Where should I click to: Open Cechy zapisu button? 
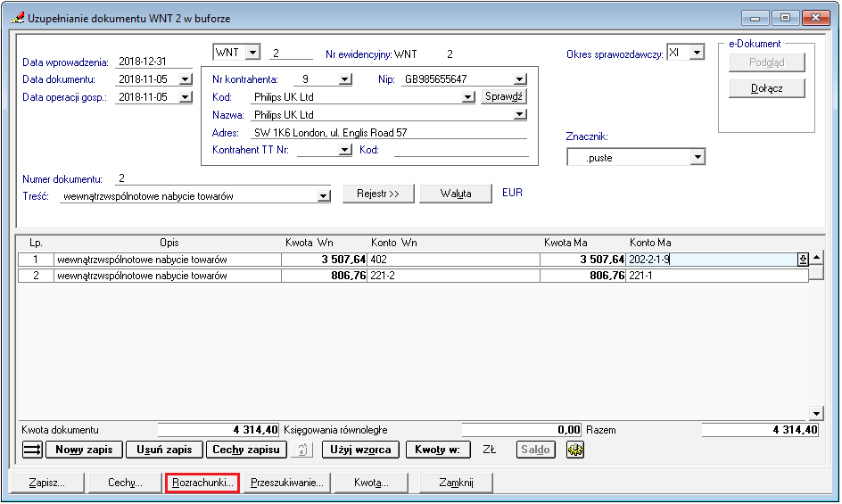click(x=246, y=450)
